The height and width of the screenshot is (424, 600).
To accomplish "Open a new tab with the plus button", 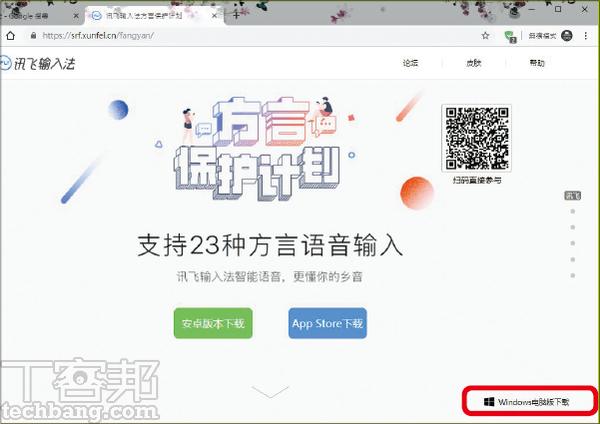I will coord(236,15).
